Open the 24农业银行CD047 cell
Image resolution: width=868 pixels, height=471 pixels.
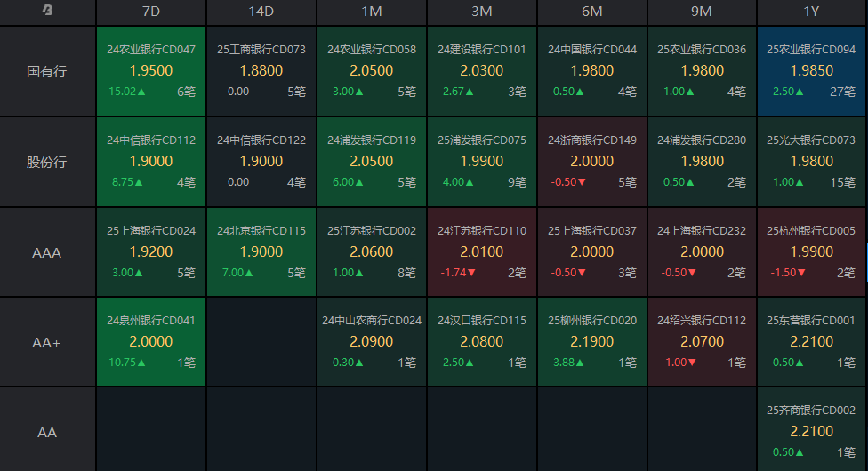pos(151,71)
